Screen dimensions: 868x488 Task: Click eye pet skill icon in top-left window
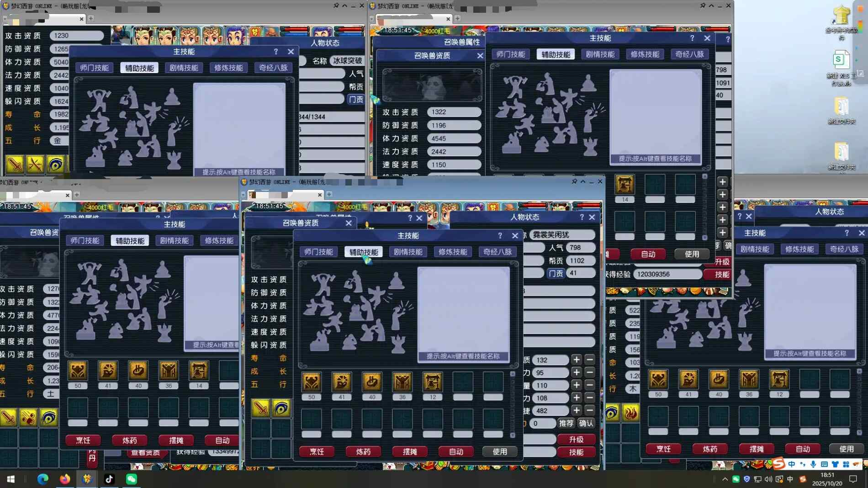pos(56,164)
